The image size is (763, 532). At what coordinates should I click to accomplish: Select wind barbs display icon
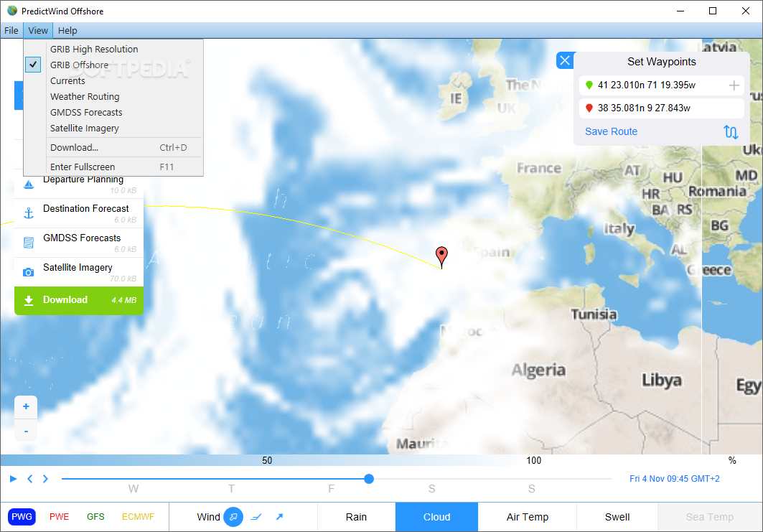256,517
